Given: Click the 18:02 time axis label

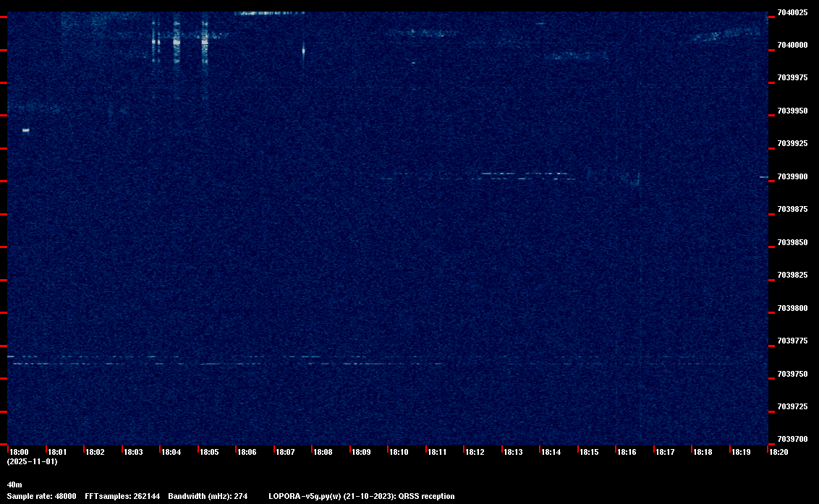Looking at the screenshot, I should point(95,452).
